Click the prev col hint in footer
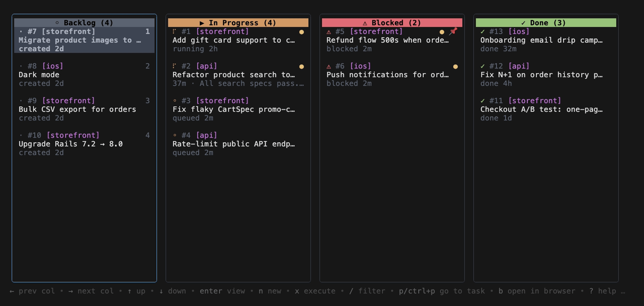 [x=32, y=291]
